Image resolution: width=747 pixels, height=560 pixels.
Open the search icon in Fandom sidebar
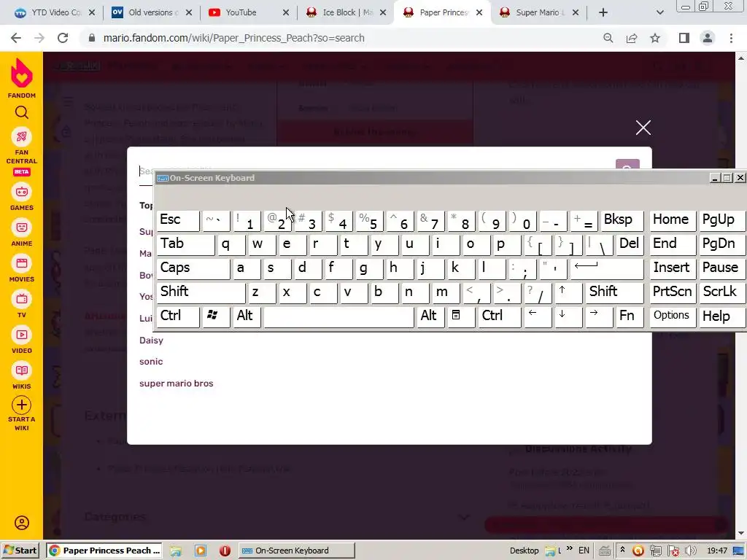[21, 112]
